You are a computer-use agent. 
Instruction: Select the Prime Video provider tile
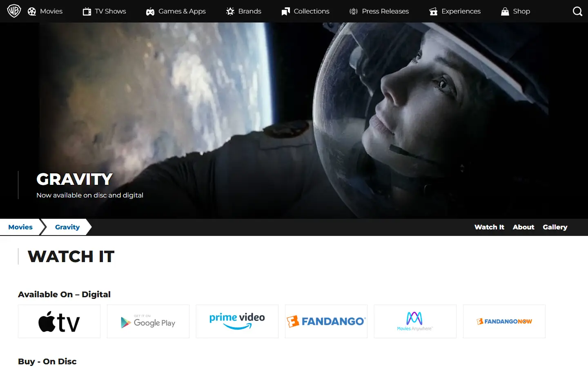pos(237,321)
